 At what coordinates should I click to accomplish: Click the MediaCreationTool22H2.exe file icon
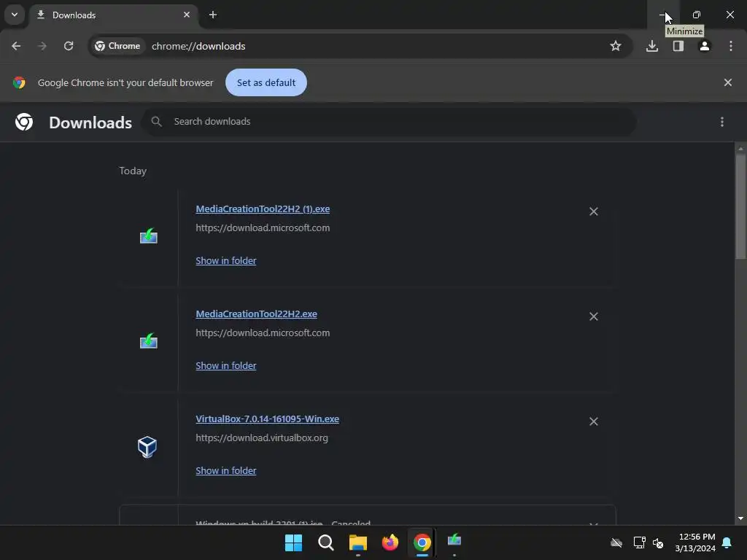pos(149,341)
